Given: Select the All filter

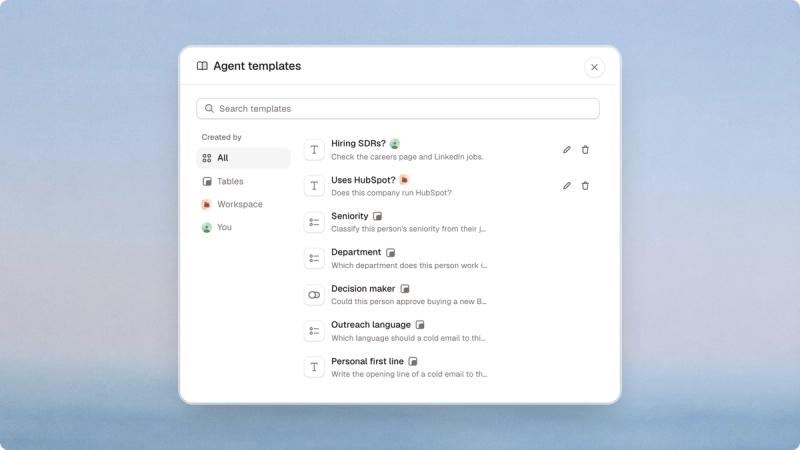Looking at the screenshot, I should 243,158.
